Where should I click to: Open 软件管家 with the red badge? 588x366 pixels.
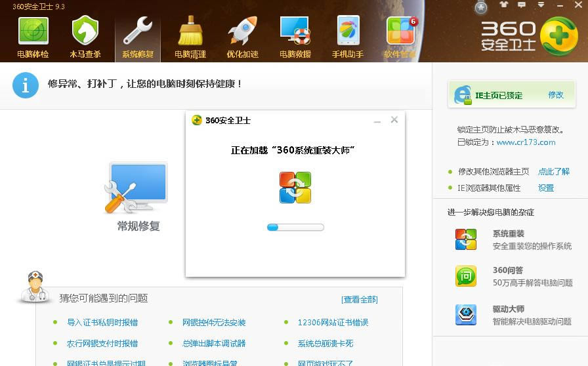tap(400, 31)
